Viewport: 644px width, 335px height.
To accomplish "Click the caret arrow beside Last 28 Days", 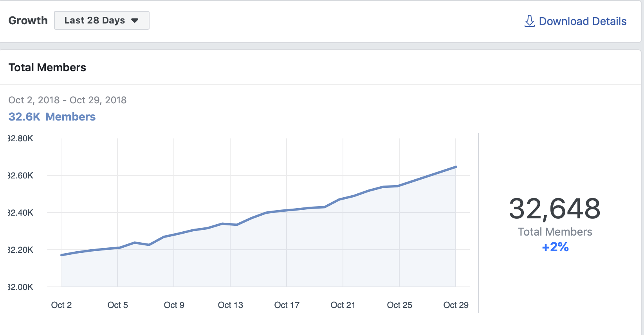I will (x=135, y=21).
